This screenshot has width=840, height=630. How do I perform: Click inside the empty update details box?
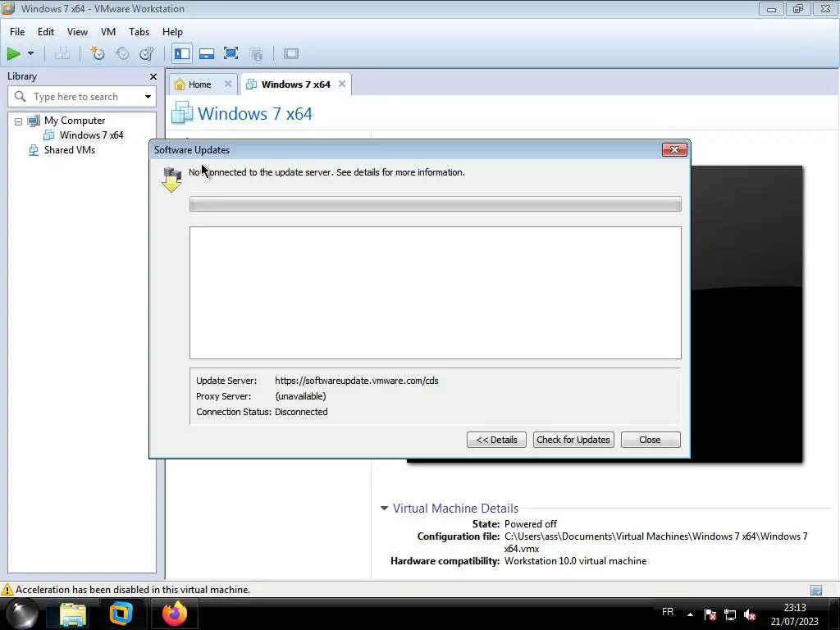[436, 293]
